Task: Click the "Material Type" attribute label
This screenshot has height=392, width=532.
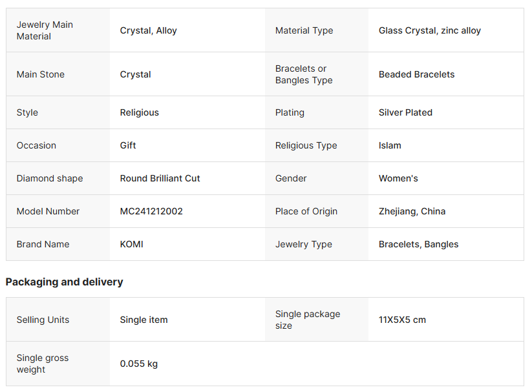Action: [304, 30]
